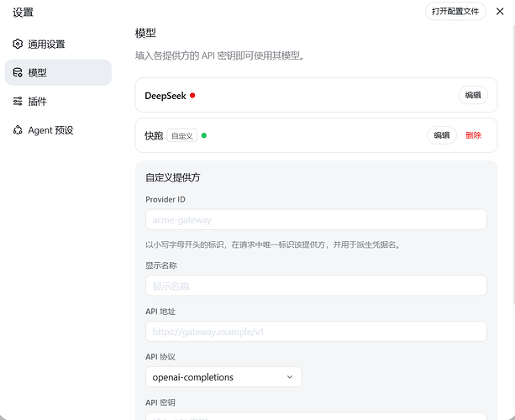The height and width of the screenshot is (420, 515).
Task: Click the Provider ID hint text about 小写字母
Action: [273, 245]
